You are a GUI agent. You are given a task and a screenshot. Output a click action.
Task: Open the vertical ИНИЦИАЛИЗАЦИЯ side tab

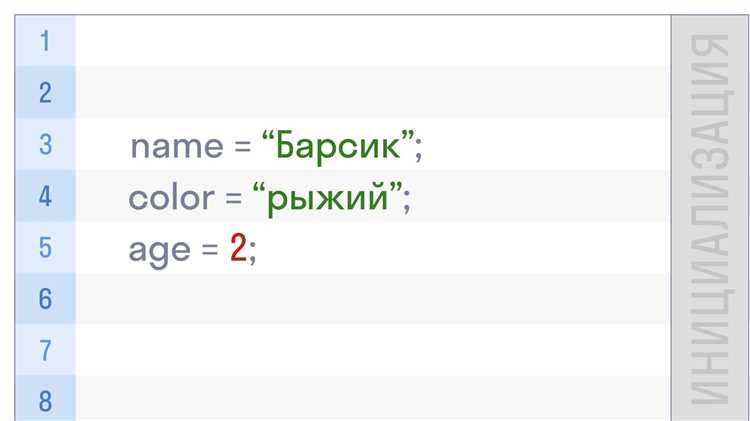710,218
